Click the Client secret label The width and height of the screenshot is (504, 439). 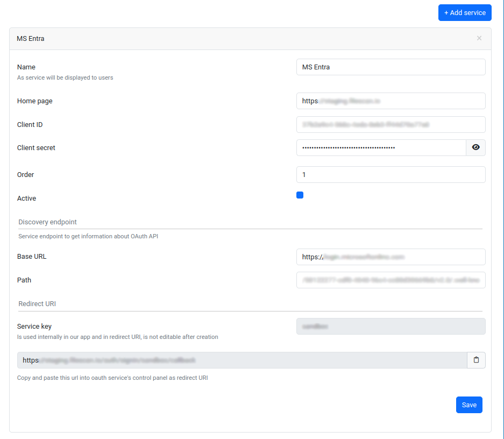point(36,148)
